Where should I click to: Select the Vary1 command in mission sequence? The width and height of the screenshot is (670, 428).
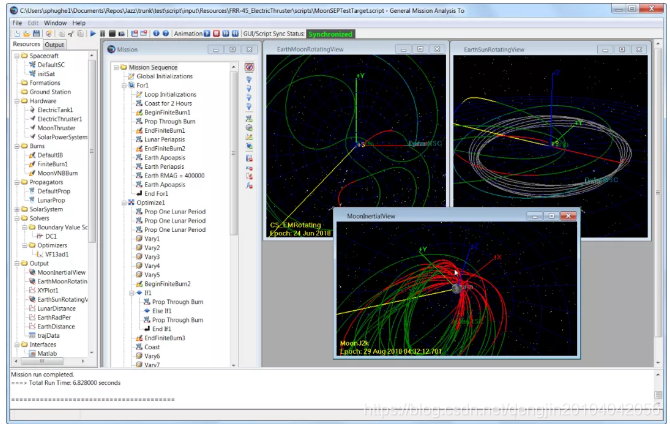(x=152, y=237)
